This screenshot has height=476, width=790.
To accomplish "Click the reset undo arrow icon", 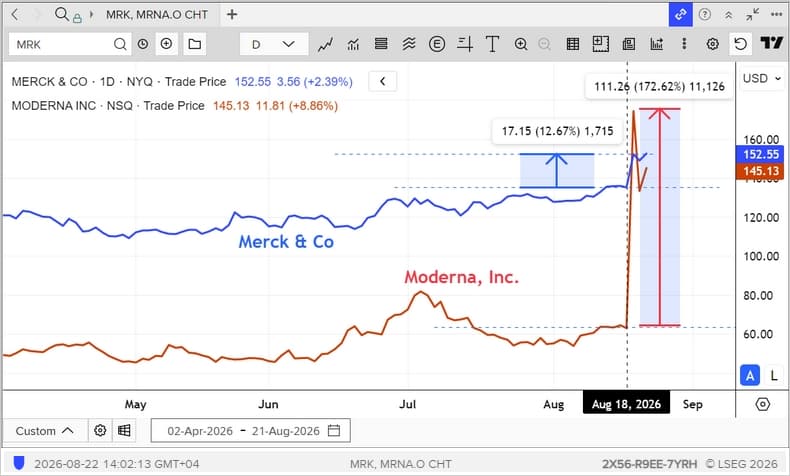I will 740,44.
